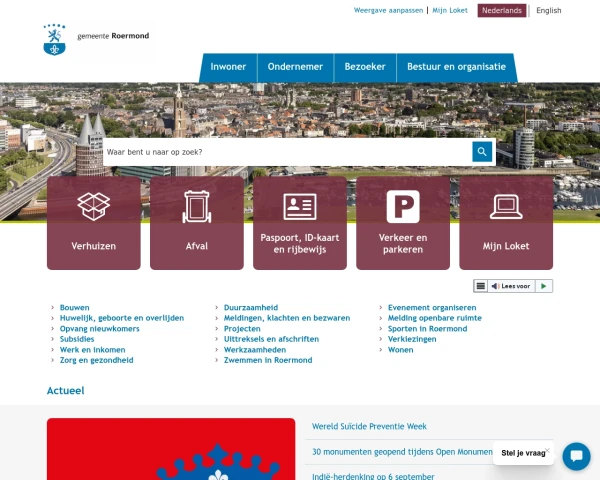Click the Roermond municipality coat of arms logo
The image size is (600, 480).
pos(54,40)
